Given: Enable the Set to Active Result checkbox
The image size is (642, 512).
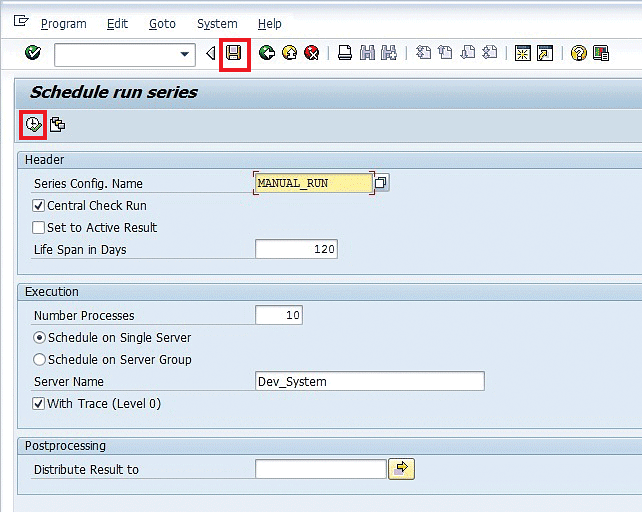Looking at the screenshot, I should click(x=39, y=228).
